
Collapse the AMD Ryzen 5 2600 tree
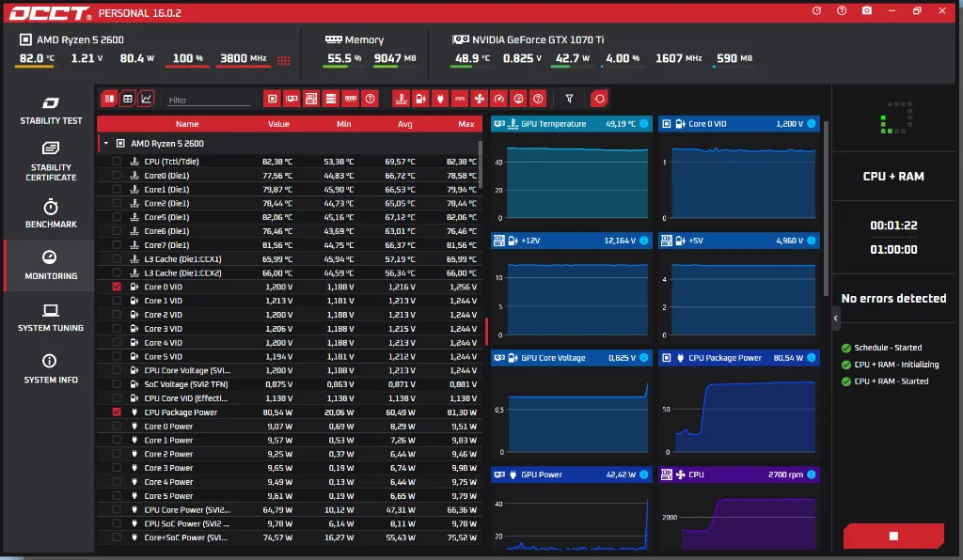[x=106, y=144]
